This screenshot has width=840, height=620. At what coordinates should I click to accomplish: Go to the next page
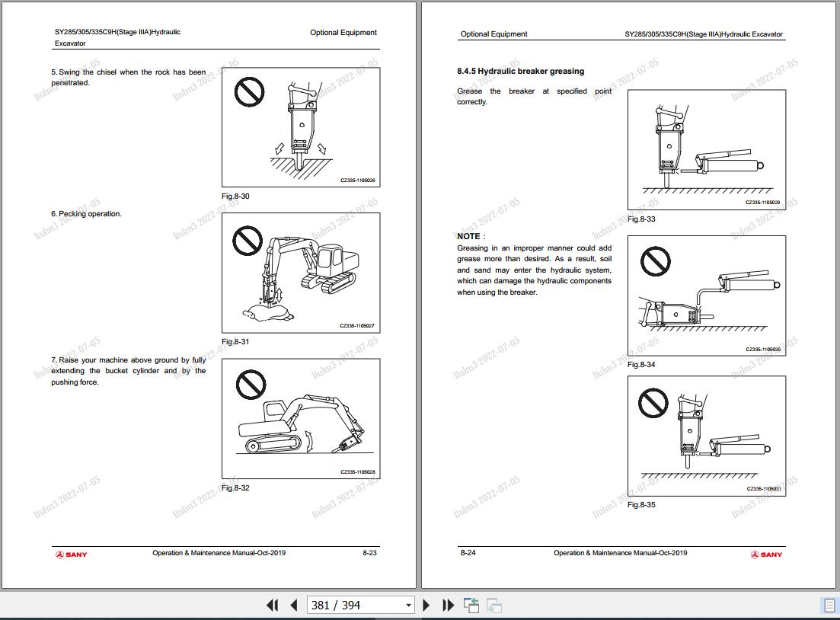pos(426,605)
